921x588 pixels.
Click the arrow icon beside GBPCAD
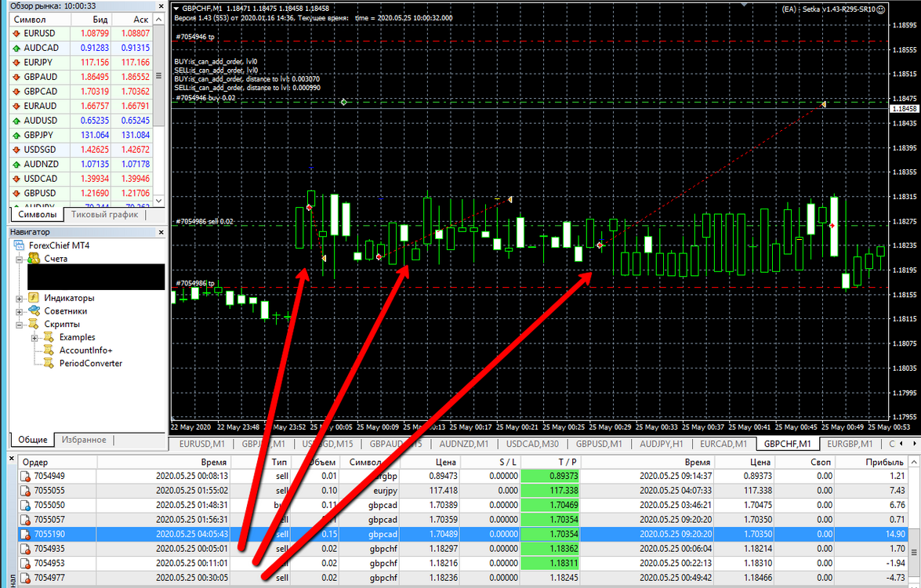pos(16,92)
